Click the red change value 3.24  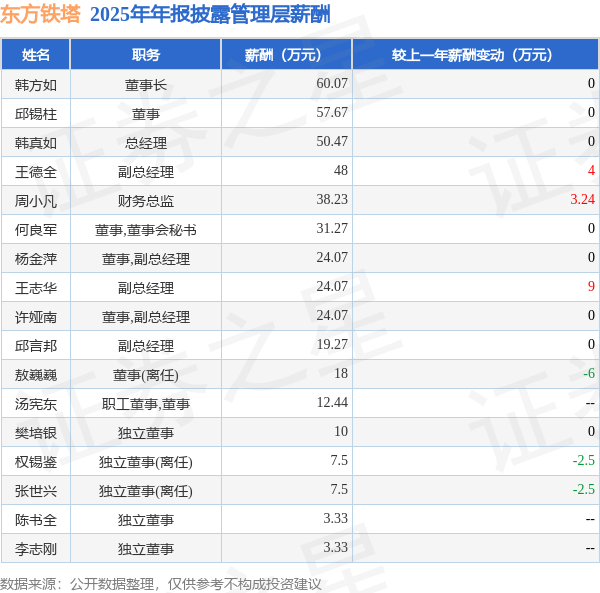[x=582, y=199]
